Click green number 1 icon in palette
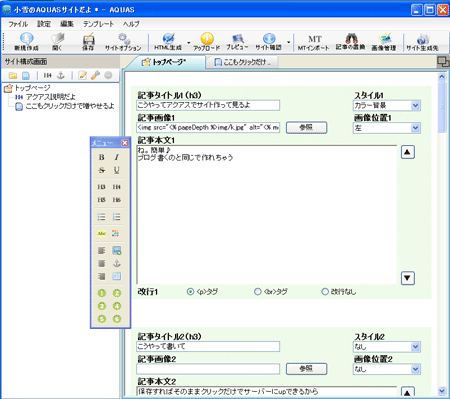 coord(102,293)
